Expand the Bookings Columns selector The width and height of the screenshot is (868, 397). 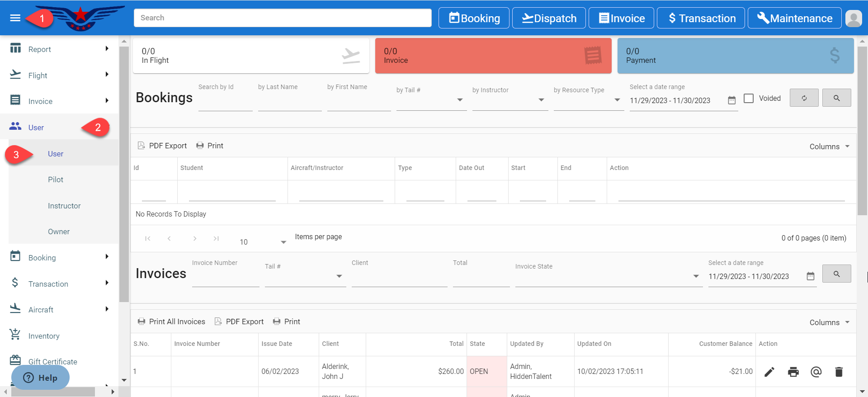829,147
